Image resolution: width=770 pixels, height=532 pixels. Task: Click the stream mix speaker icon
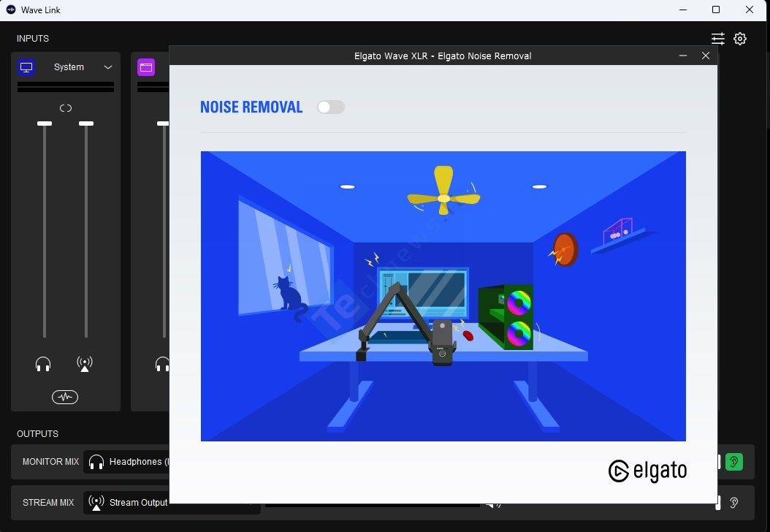[x=492, y=504]
